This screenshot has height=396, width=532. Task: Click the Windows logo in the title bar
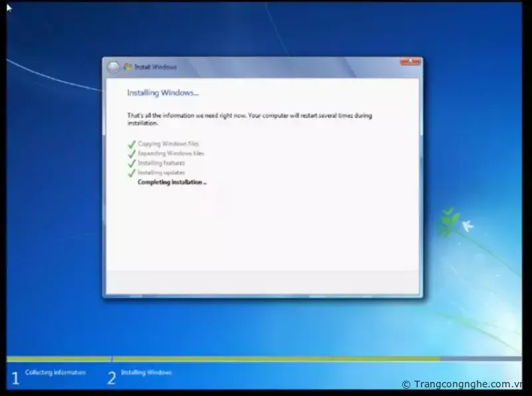(x=126, y=66)
